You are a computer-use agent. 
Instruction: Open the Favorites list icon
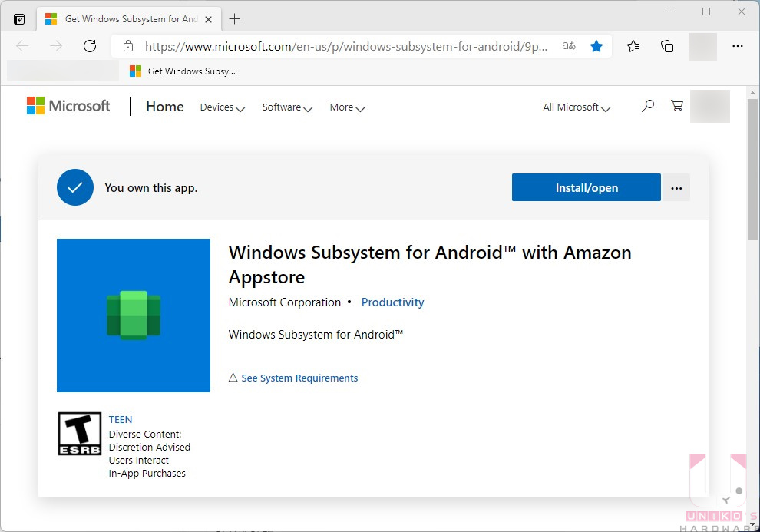[x=633, y=46]
